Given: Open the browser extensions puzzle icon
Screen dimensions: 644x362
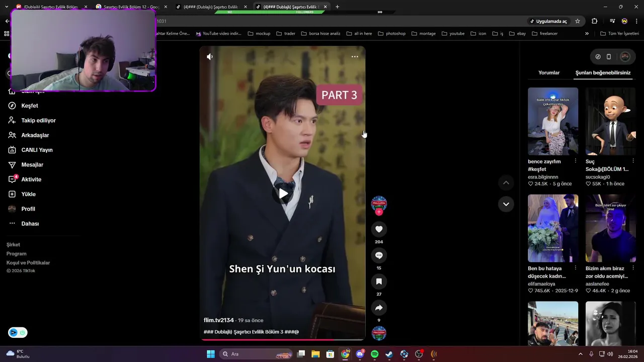Looking at the screenshot, I should (595, 21).
